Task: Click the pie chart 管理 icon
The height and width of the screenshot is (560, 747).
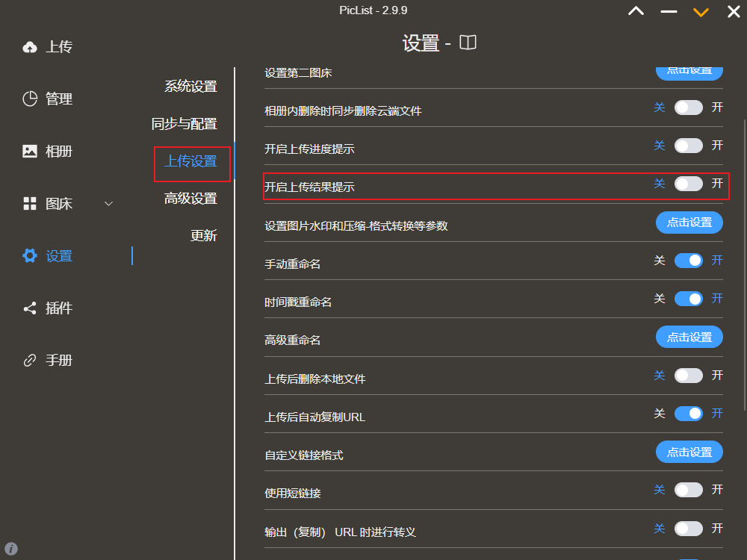Action: [30, 99]
